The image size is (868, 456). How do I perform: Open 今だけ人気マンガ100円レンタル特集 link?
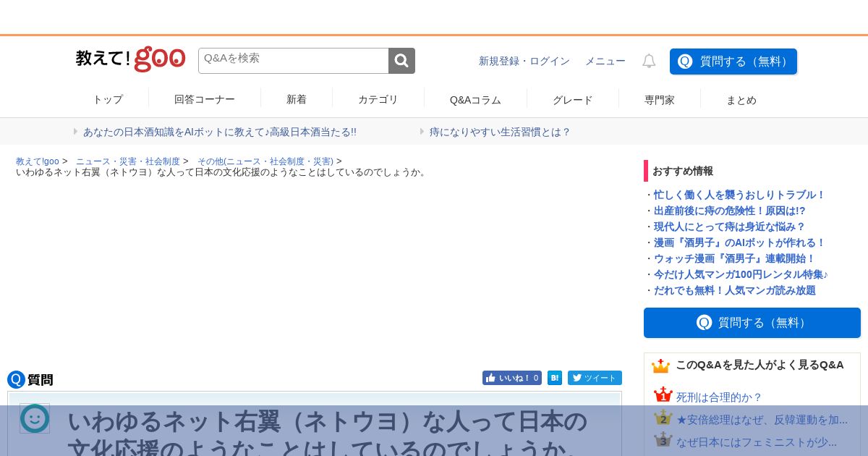click(x=741, y=274)
